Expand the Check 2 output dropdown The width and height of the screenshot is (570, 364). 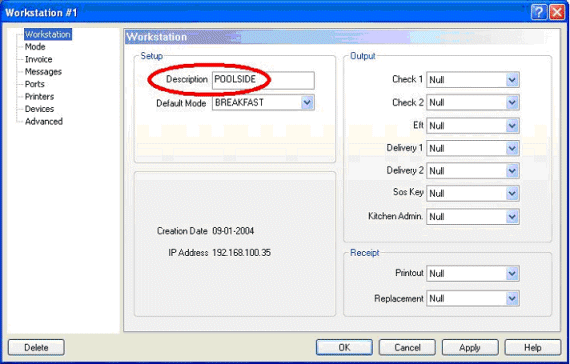pyautogui.click(x=512, y=103)
